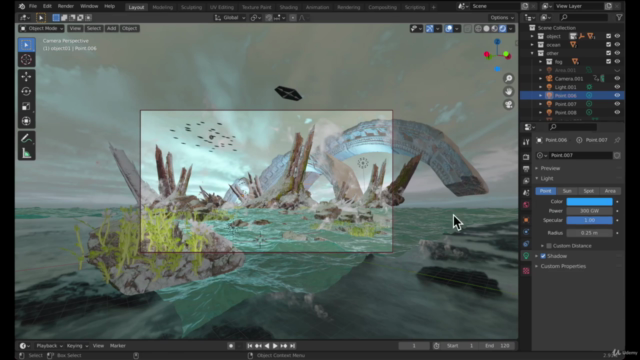This screenshot has height=360, width=640.
Task: Toggle camera view icon in viewport
Action: point(509,104)
